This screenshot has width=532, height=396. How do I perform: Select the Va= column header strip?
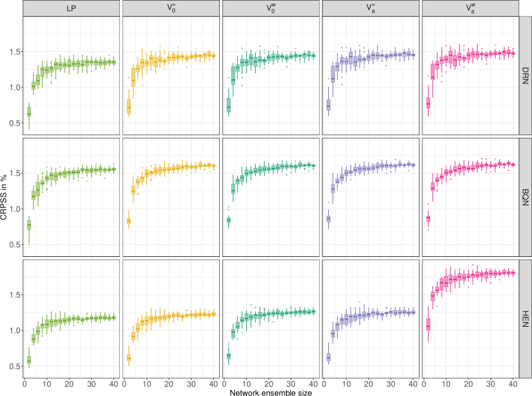point(370,8)
